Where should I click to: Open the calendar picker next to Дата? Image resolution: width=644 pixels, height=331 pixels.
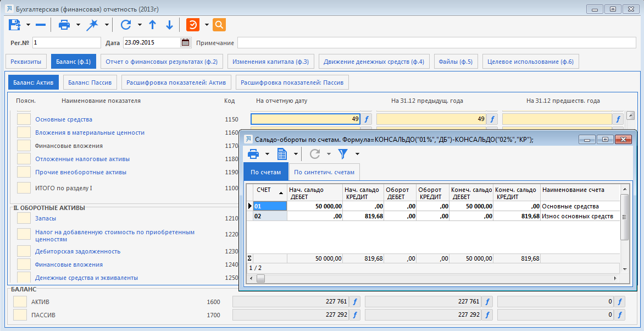(185, 42)
